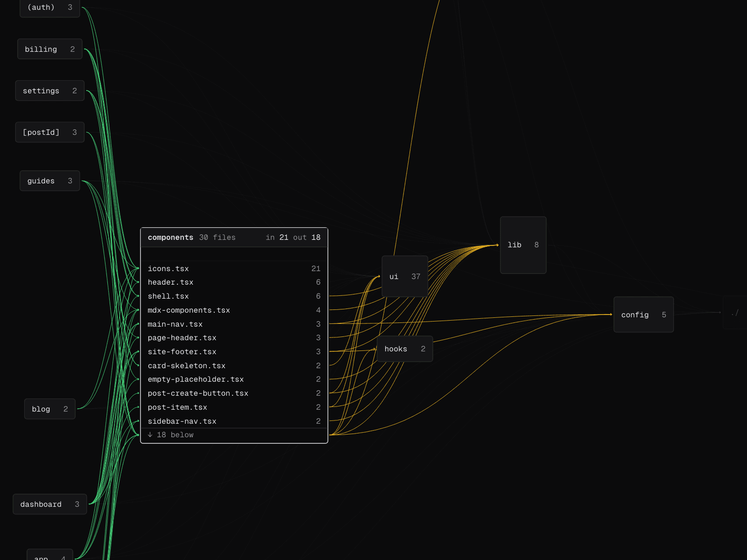Click shell.tsx file row
This screenshot has height=560, width=747.
pyautogui.click(x=234, y=296)
